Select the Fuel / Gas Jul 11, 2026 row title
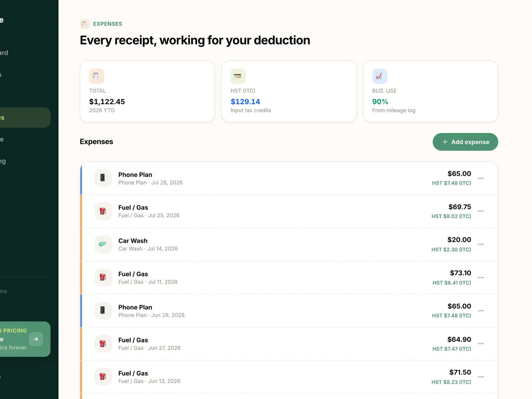The image size is (532, 399). tap(133, 274)
